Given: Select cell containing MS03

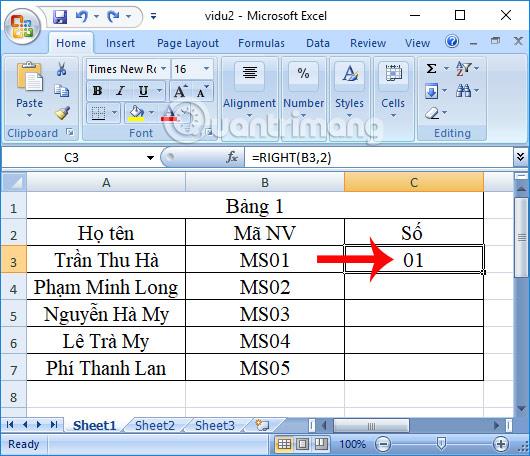Looking at the screenshot, I should pos(265,313).
